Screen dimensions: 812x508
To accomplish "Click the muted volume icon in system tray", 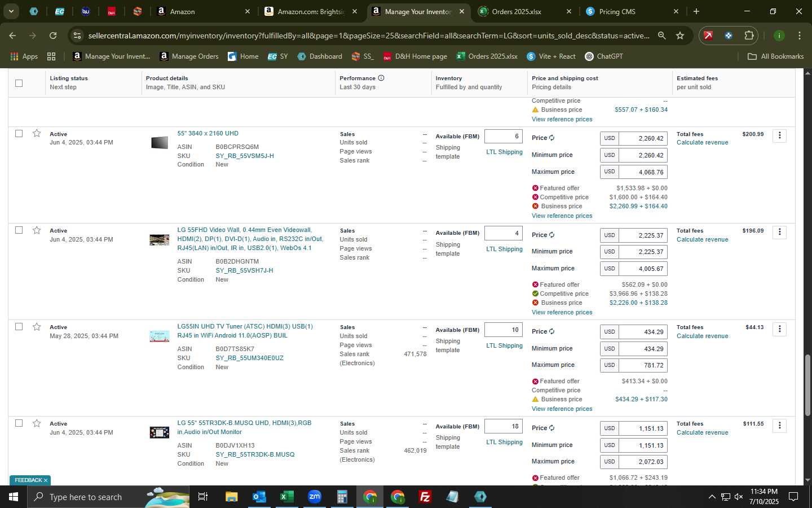I will point(739,497).
